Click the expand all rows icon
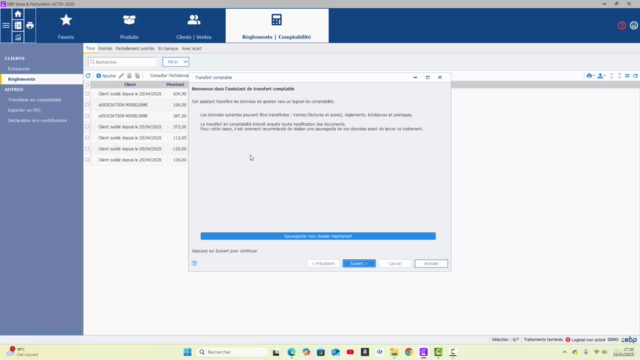Viewport: 640px width, 360px height. [611, 76]
